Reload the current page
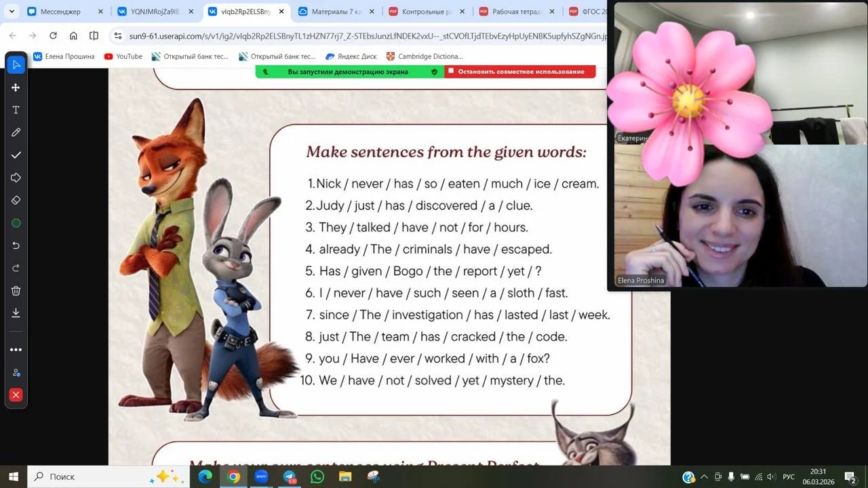Viewport: 868px width, 488px height. coord(53,35)
